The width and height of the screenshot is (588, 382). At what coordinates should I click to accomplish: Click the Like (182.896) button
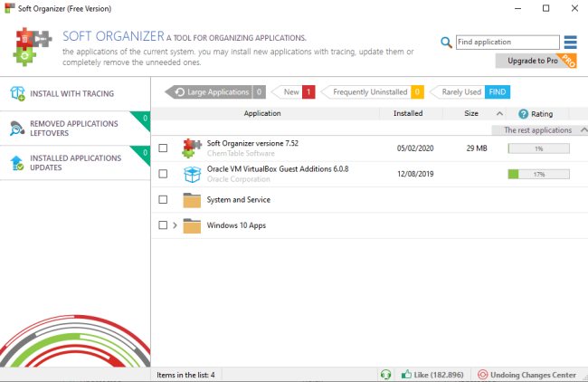pos(432,375)
